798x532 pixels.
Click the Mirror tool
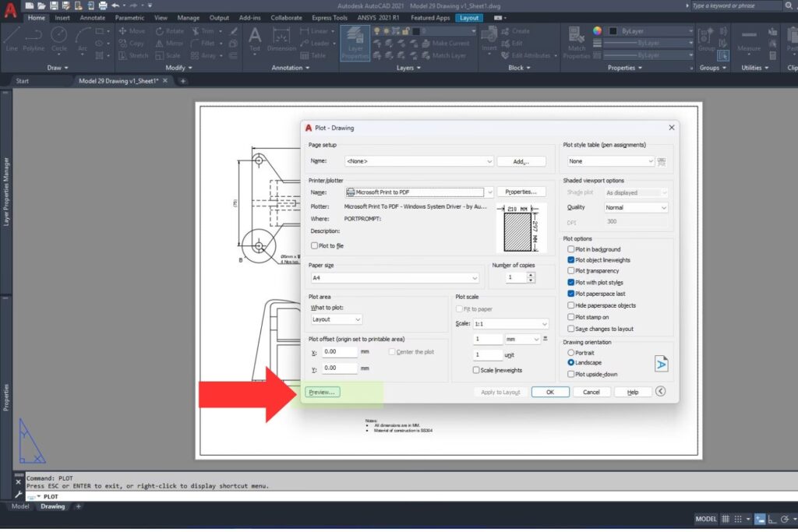[x=169, y=44]
